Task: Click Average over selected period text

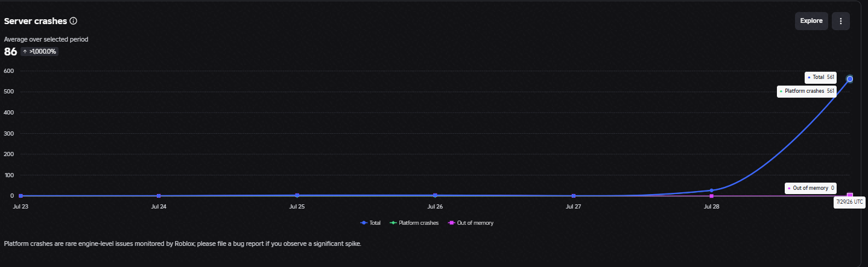Action: pyautogui.click(x=46, y=39)
